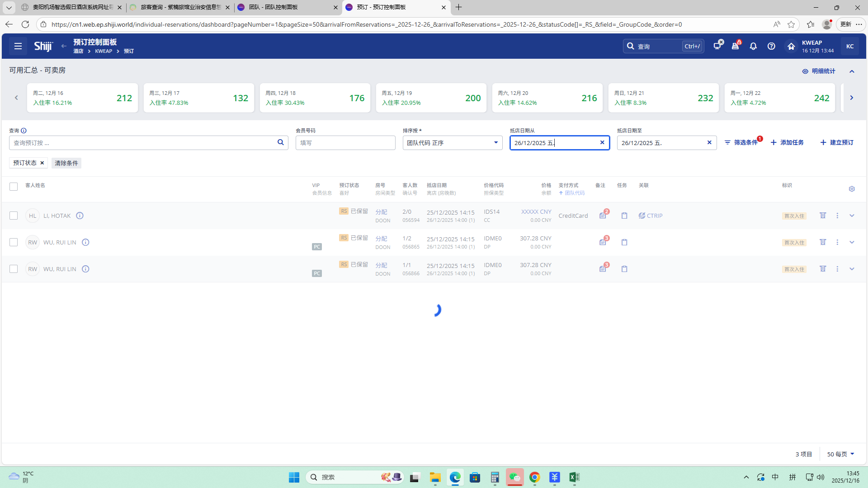Image resolution: width=868 pixels, height=488 pixels.
Task: Open notes icon for LI, HOTAK row
Action: coord(603,216)
